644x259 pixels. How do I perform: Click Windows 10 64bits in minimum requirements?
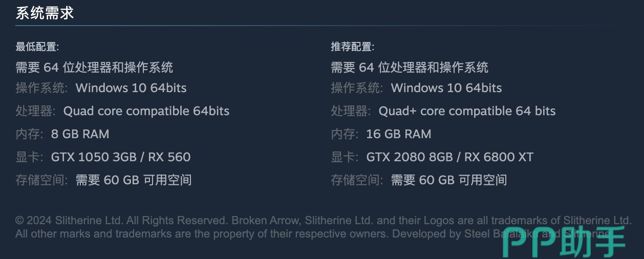pos(131,88)
